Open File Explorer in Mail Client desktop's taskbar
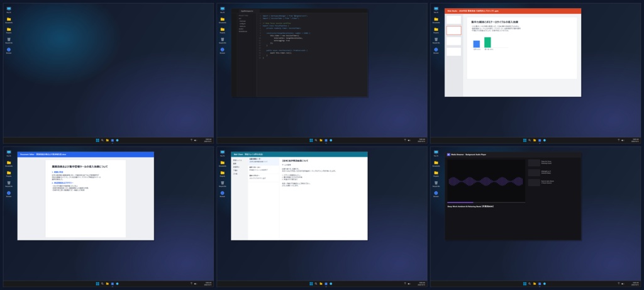The image size is (644, 290). [x=321, y=284]
